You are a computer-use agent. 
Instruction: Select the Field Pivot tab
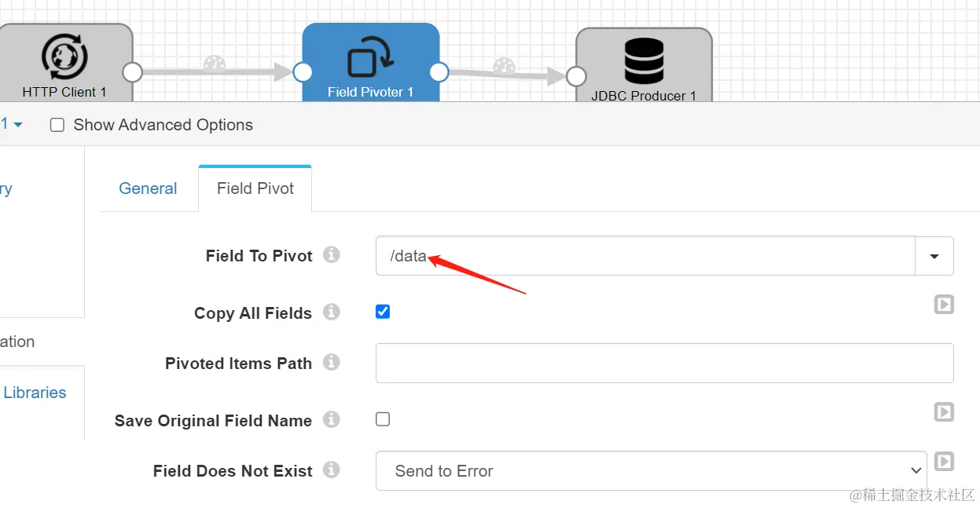[x=255, y=188]
